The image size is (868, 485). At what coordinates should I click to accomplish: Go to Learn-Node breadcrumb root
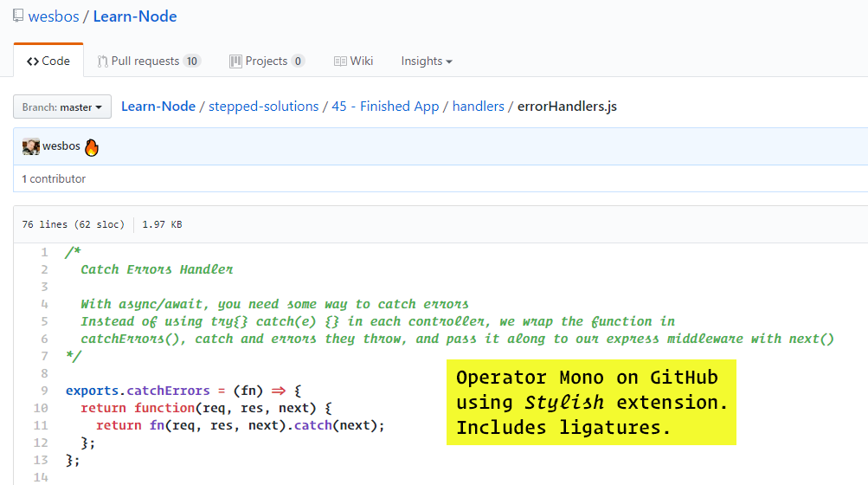[158, 107]
